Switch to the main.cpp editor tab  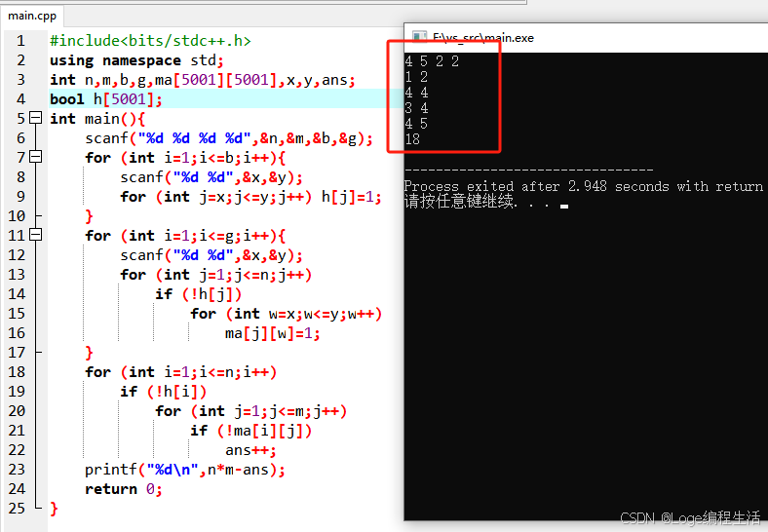coord(32,16)
